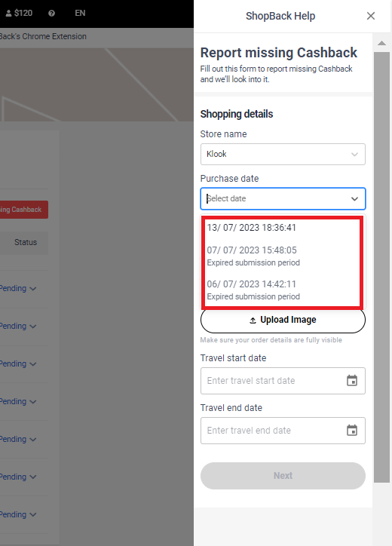Open the travel start date calendar icon
Image resolution: width=392 pixels, height=546 pixels.
(352, 381)
